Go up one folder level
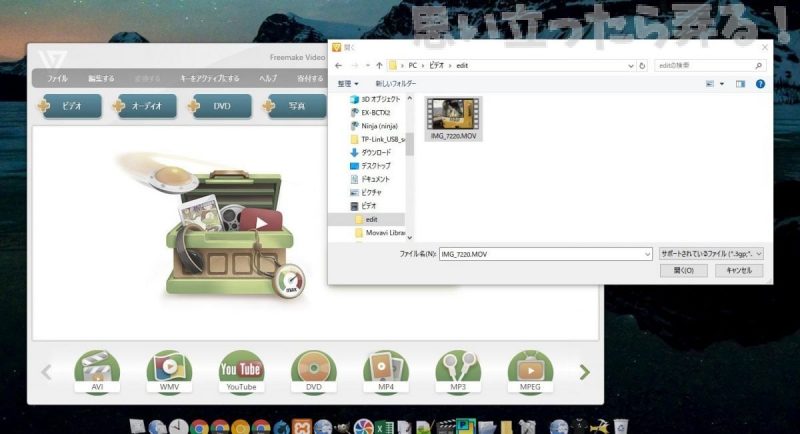Image resolution: width=800 pixels, height=434 pixels. pos(379,65)
